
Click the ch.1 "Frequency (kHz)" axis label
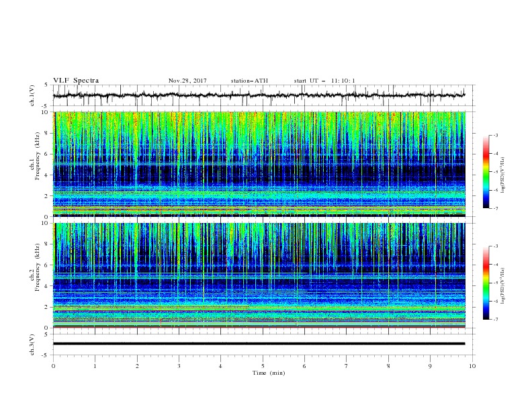click(38, 156)
